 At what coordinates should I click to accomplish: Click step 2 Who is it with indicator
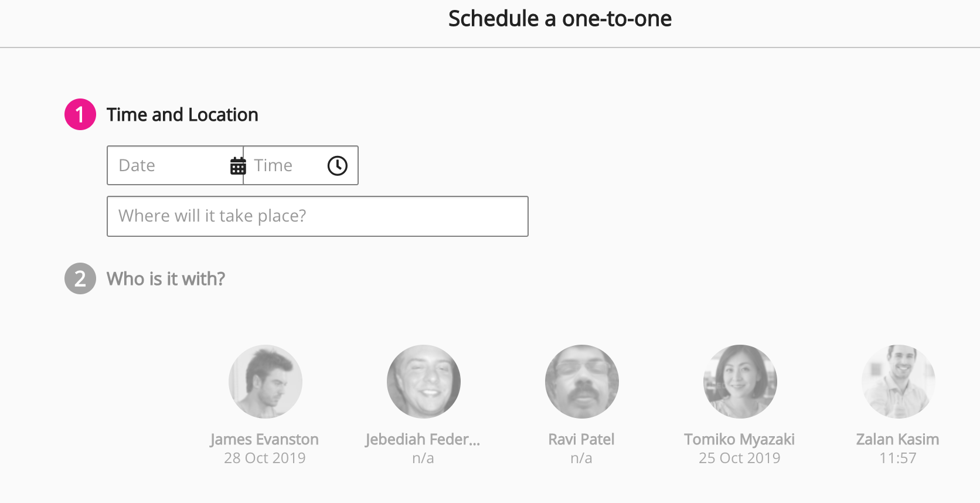79,278
